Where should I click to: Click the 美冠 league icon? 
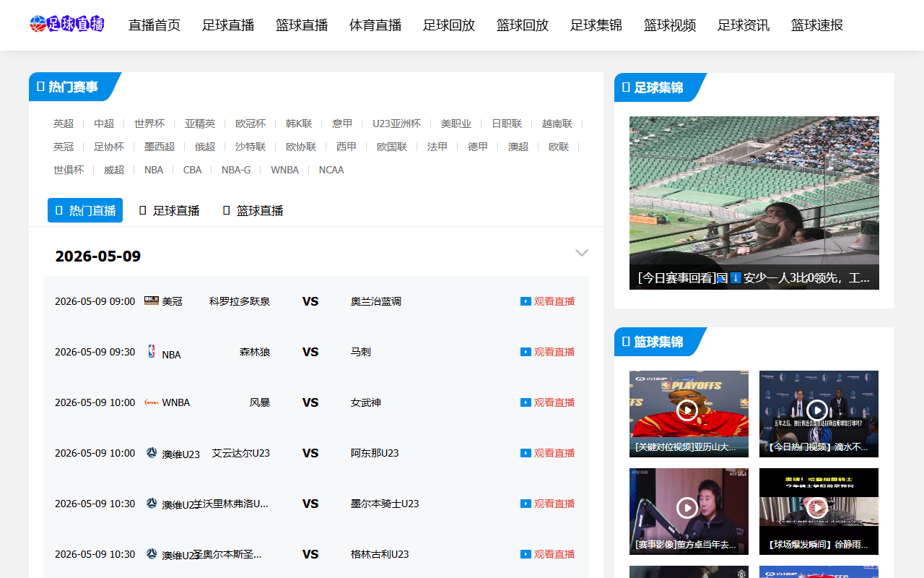coord(152,301)
